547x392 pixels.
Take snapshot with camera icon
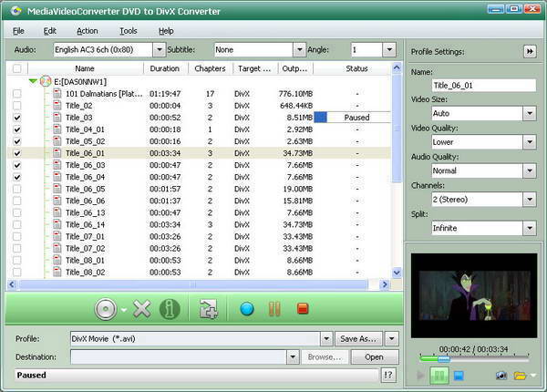[x=501, y=376]
